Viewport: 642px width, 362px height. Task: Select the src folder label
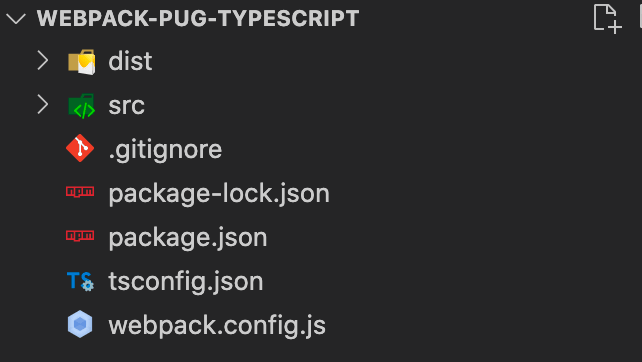127,106
